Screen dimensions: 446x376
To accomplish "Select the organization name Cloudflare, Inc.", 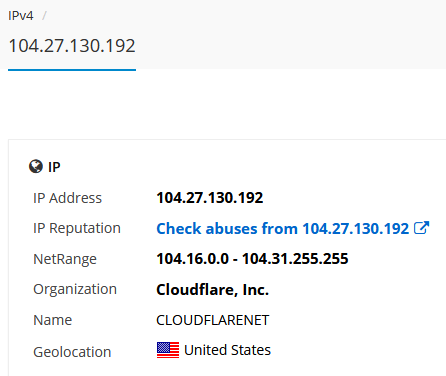I will [x=212, y=289].
